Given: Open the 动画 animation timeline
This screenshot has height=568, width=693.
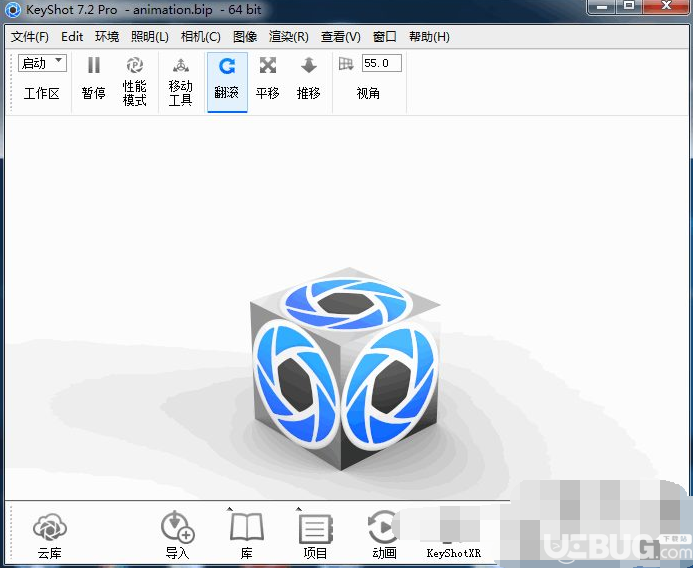Looking at the screenshot, I should (x=384, y=536).
